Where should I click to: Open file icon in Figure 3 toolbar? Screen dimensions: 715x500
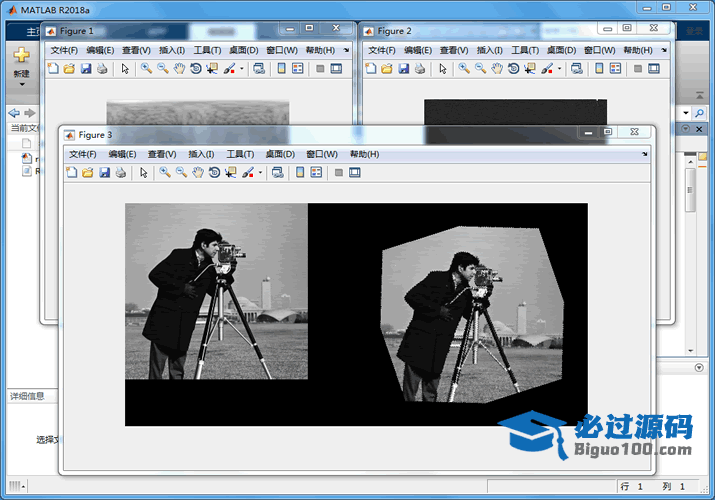click(x=88, y=172)
